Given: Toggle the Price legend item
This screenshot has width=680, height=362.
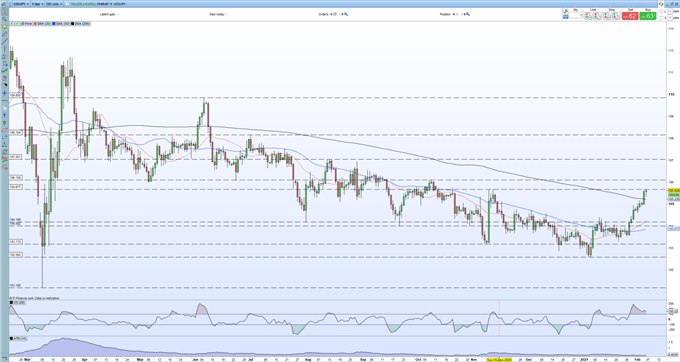Looking at the screenshot, I should pyautogui.click(x=26, y=24).
